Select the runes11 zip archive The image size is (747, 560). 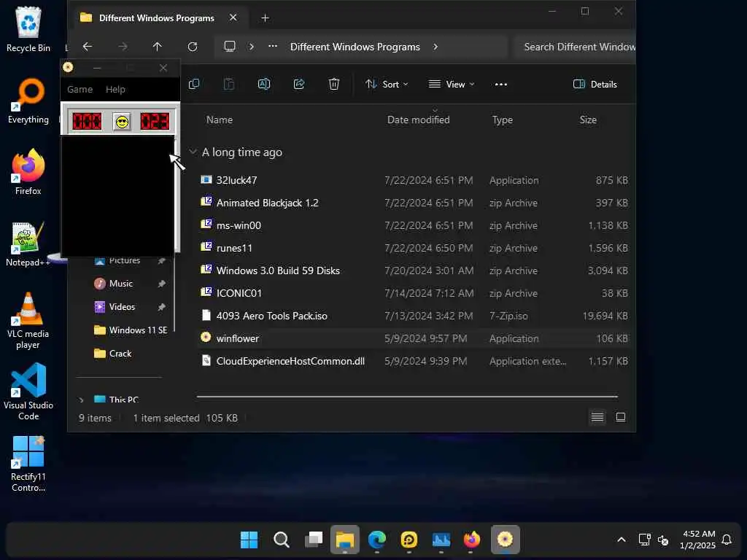(413, 248)
